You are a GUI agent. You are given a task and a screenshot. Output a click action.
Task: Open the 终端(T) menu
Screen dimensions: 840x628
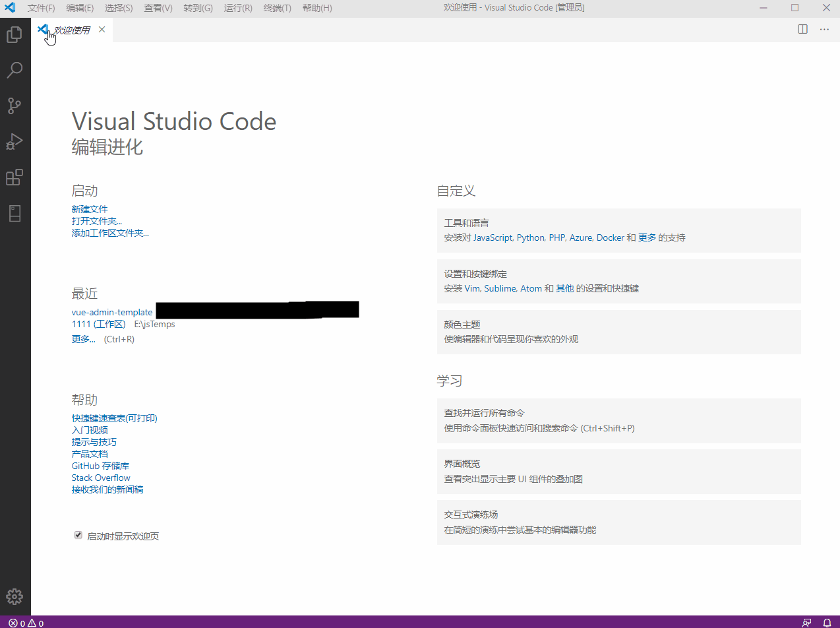pos(277,8)
